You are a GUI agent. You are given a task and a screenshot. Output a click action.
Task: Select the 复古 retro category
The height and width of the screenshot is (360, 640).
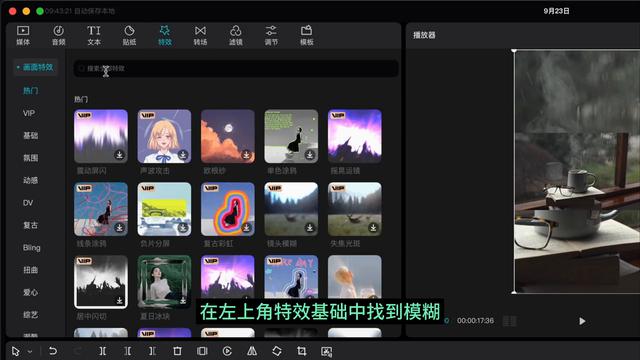tap(31, 225)
